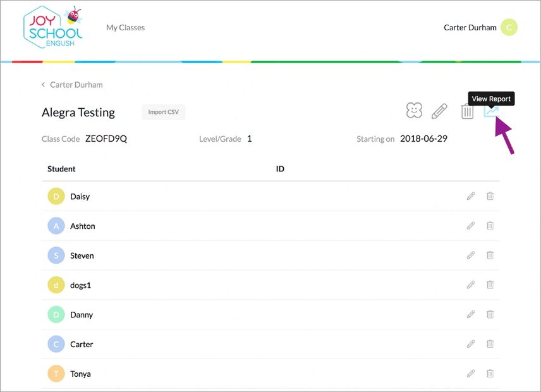This screenshot has width=541, height=392.
Task: Click the green user avatar circle
Action: [x=509, y=28]
